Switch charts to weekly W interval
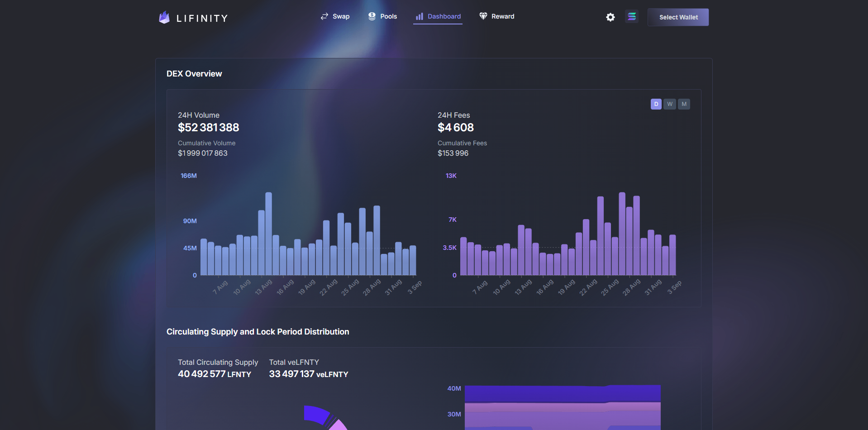 [x=670, y=104]
